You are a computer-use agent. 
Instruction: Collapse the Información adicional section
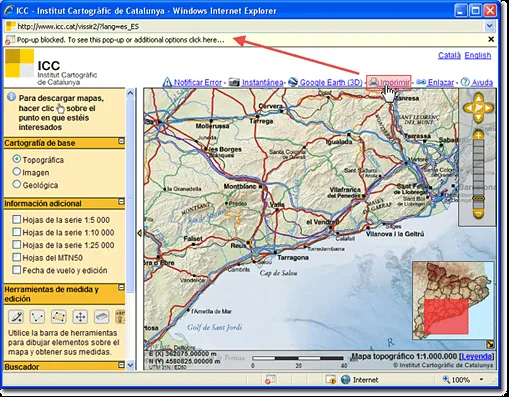[121, 202]
